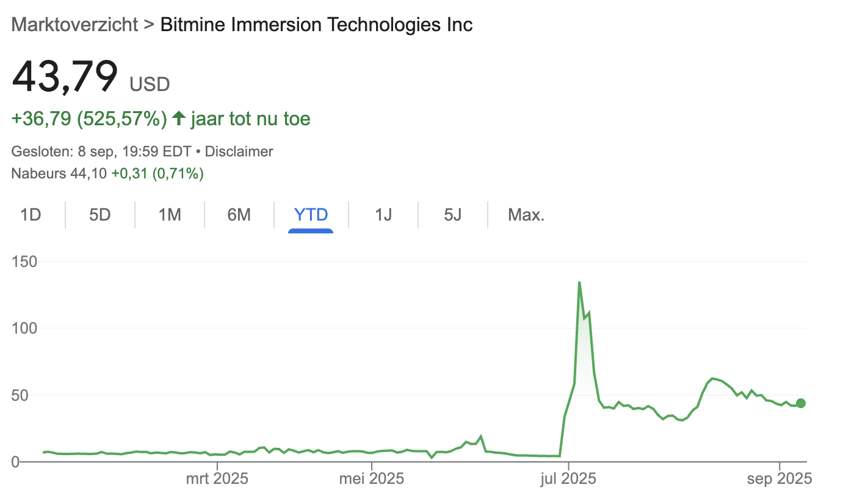Click the July 2025 price spike peak

point(579,282)
